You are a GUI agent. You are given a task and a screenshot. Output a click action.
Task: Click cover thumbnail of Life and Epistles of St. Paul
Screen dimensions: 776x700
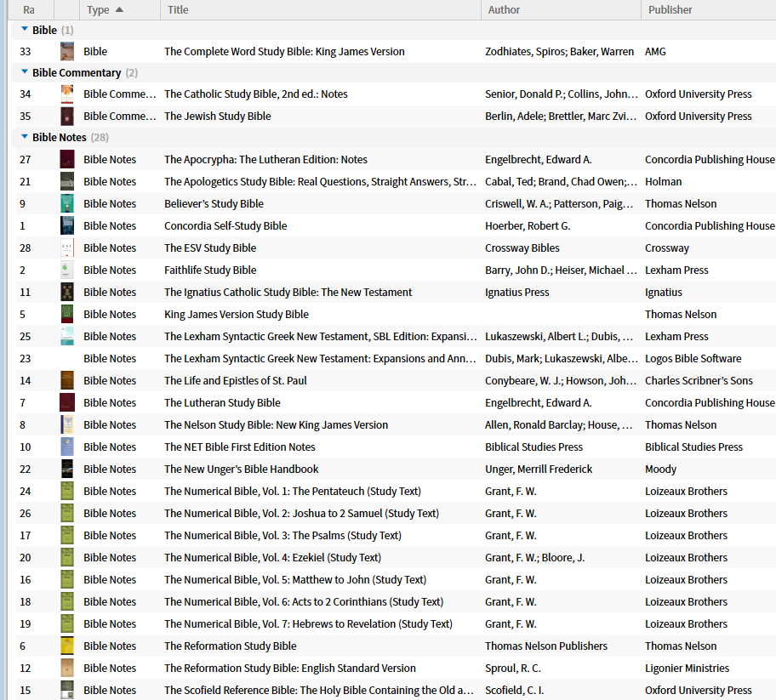click(67, 381)
